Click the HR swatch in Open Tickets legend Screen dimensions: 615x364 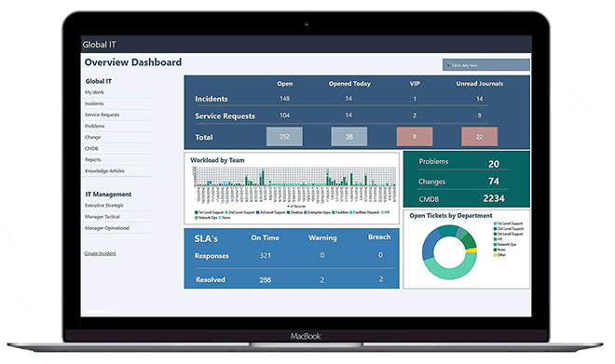tap(495, 239)
